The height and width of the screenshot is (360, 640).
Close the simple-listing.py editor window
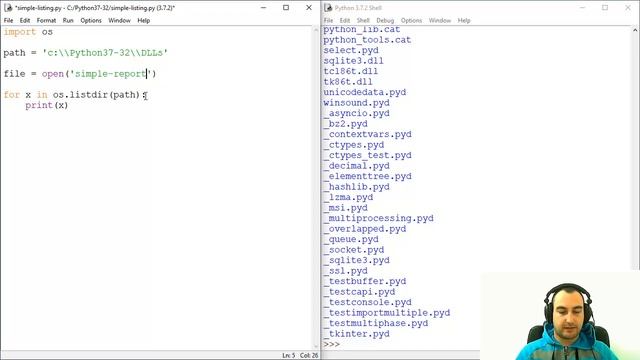pyautogui.click(x=309, y=8)
